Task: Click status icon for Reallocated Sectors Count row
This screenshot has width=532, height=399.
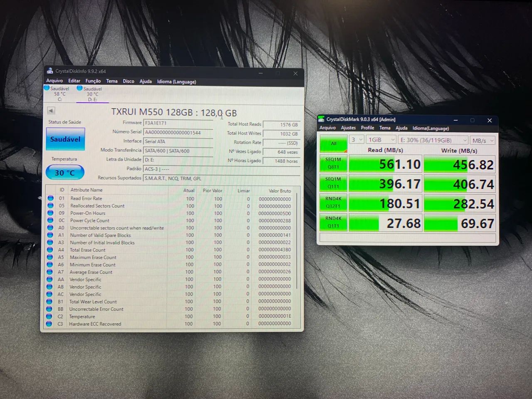Action: [x=51, y=206]
